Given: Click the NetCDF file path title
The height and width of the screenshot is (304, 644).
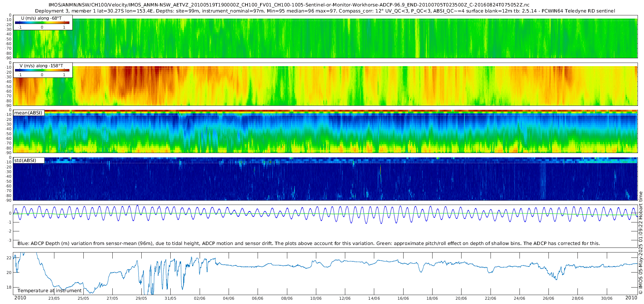Looking at the screenshot, I should (x=289, y=5).
